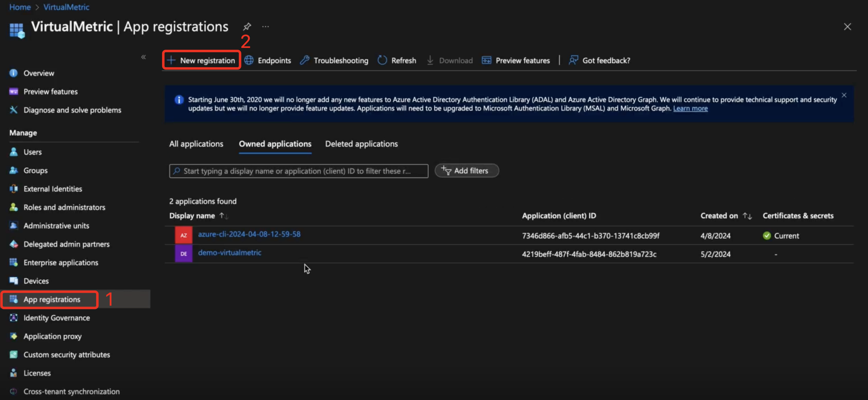Open Administrative units
Viewport: 868px width, 400px height.
point(56,225)
